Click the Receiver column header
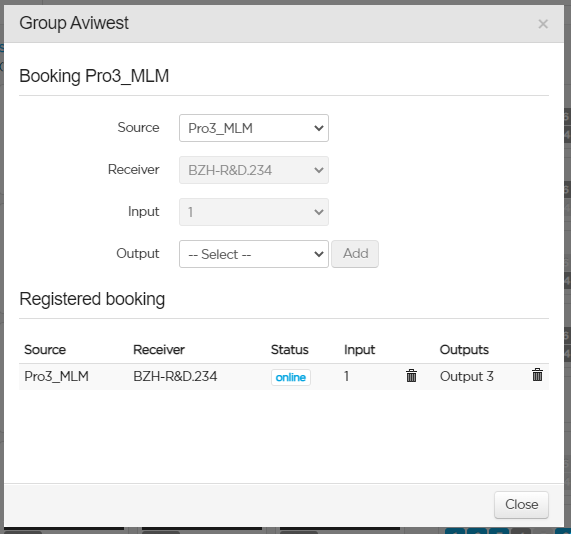The width and height of the screenshot is (571, 534). 159,350
